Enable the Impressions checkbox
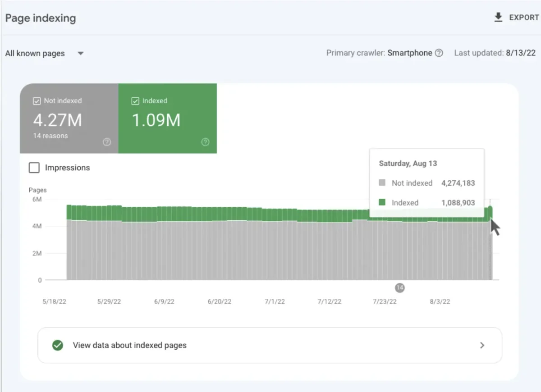Screen dimensions: 541x392 (34, 168)
